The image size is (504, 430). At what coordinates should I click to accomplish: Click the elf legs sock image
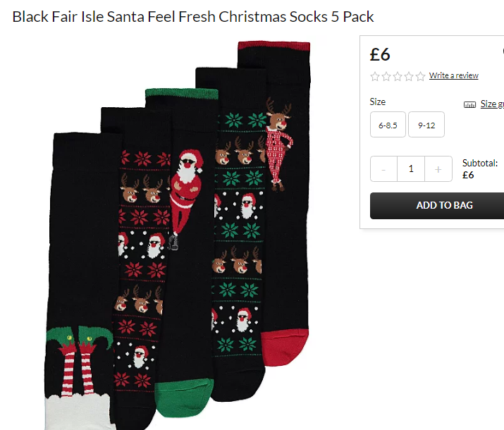[80, 281]
